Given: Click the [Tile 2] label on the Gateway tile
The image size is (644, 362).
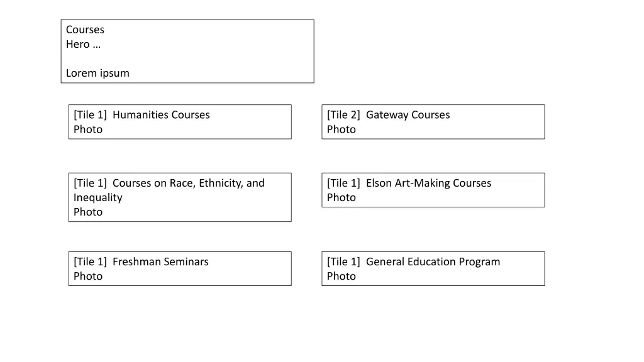Looking at the screenshot, I should (x=343, y=114).
